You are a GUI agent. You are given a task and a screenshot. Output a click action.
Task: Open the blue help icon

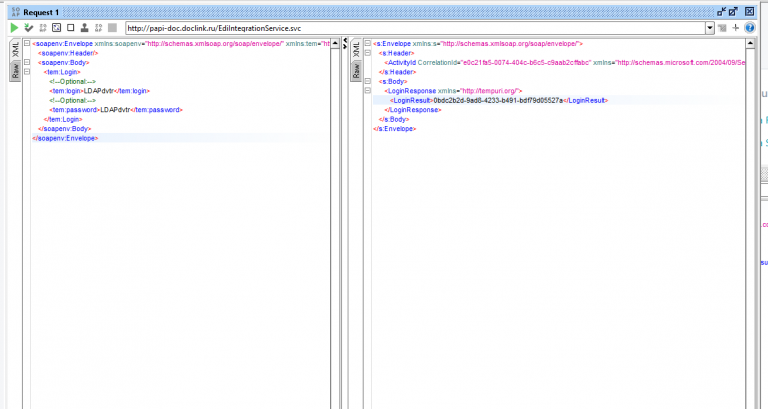tap(749, 28)
